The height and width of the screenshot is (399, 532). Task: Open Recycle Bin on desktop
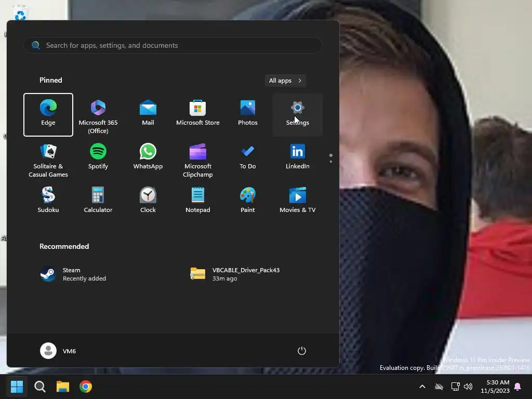coord(20,13)
